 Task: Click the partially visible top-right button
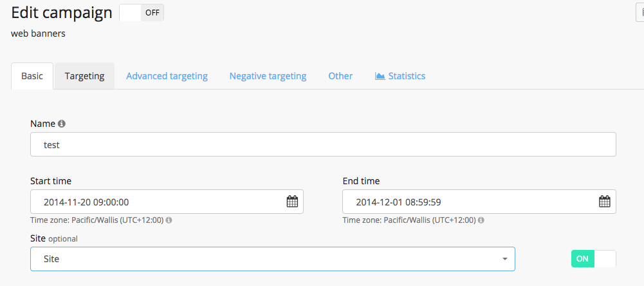(640, 13)
